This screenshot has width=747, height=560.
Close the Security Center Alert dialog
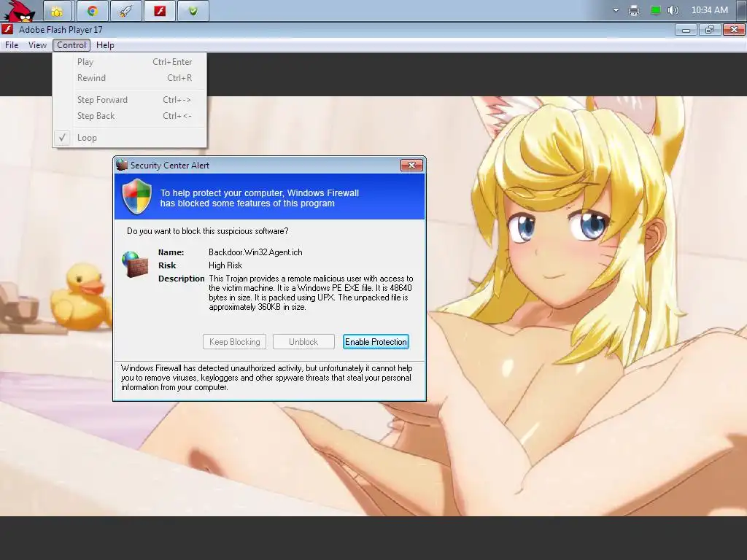412,166
